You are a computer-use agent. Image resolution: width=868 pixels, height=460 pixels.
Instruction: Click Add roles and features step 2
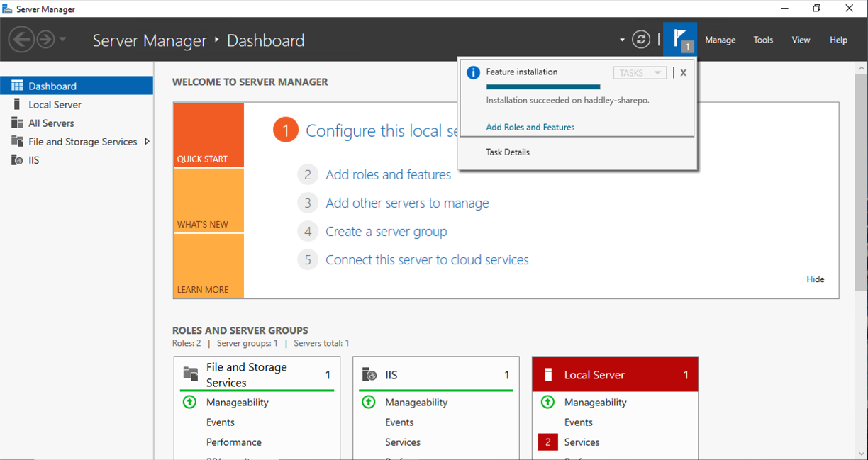(x=388, y=174)
